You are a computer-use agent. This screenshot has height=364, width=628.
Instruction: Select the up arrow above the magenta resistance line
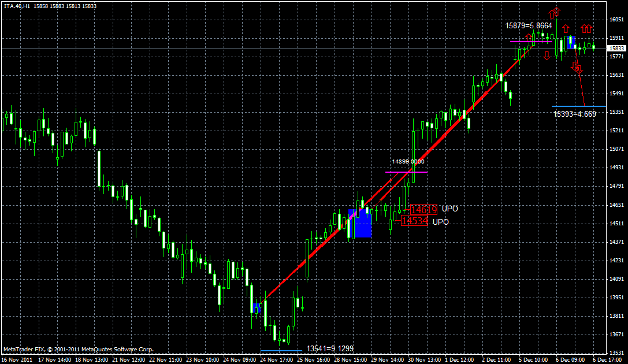pyautogui.click(x=529, y=36)
